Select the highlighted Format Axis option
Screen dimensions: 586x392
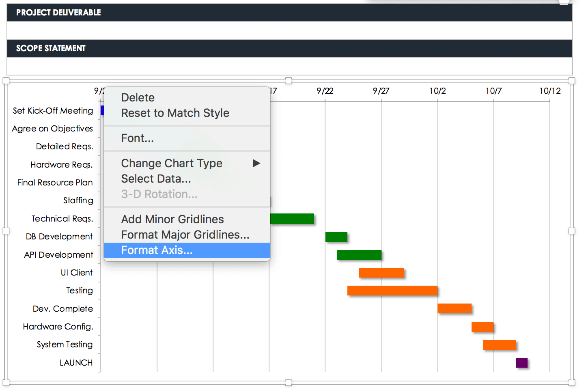(x=157, y=250)
